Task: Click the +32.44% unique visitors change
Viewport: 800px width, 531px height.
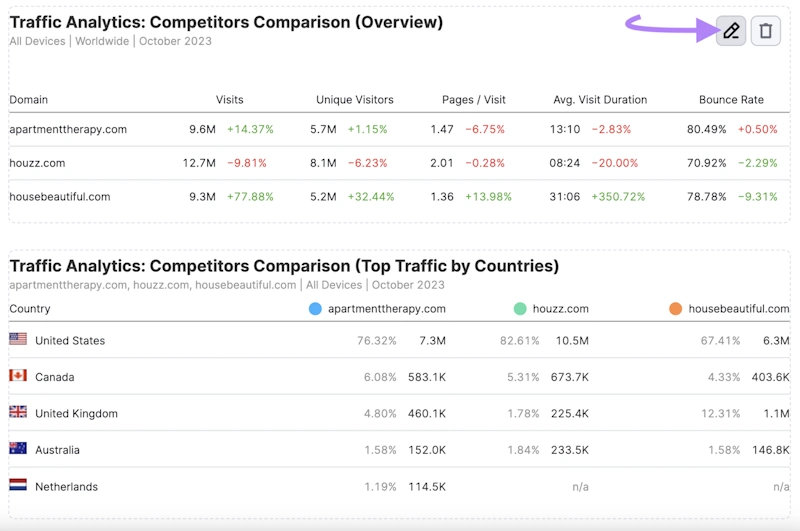Action: tap(371, 197)
